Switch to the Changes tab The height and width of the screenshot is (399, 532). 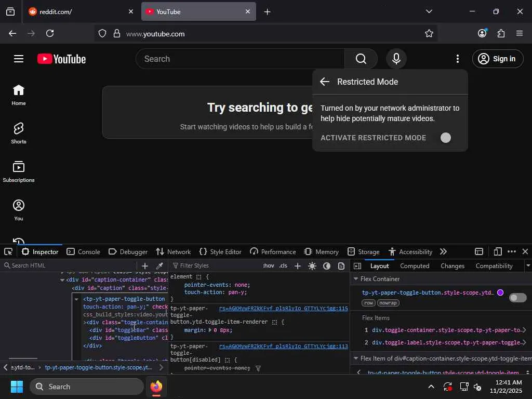tap(453, 266)
